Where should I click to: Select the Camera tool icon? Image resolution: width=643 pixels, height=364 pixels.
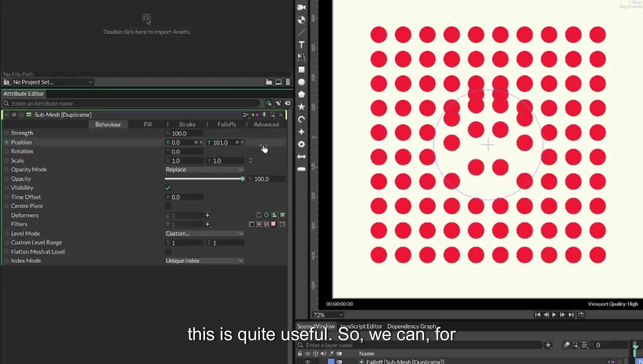(301, 7)
